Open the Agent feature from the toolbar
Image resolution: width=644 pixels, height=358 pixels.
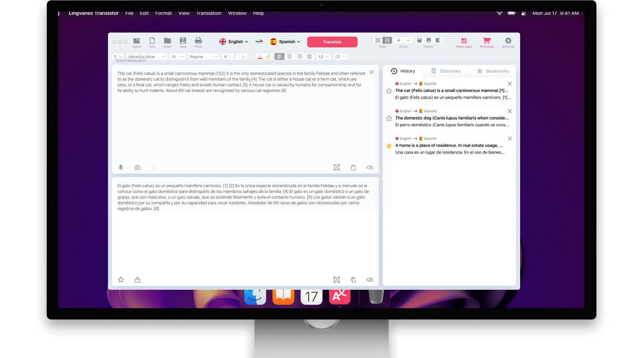(x=137, y=42)
